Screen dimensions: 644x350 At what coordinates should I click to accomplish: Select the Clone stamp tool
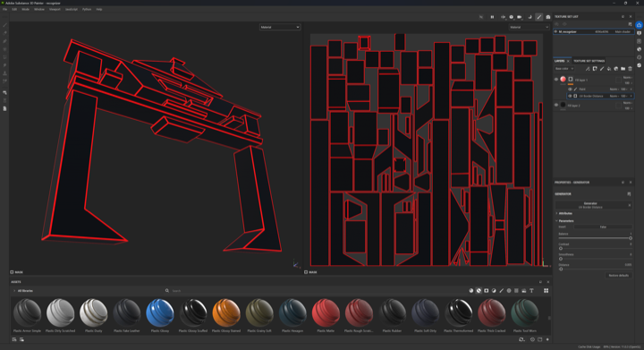pyautogui.click(x=5, y=73)
